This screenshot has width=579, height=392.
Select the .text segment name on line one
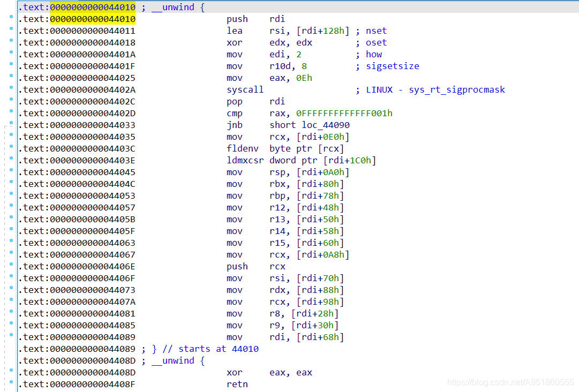[x=32, y=7]
